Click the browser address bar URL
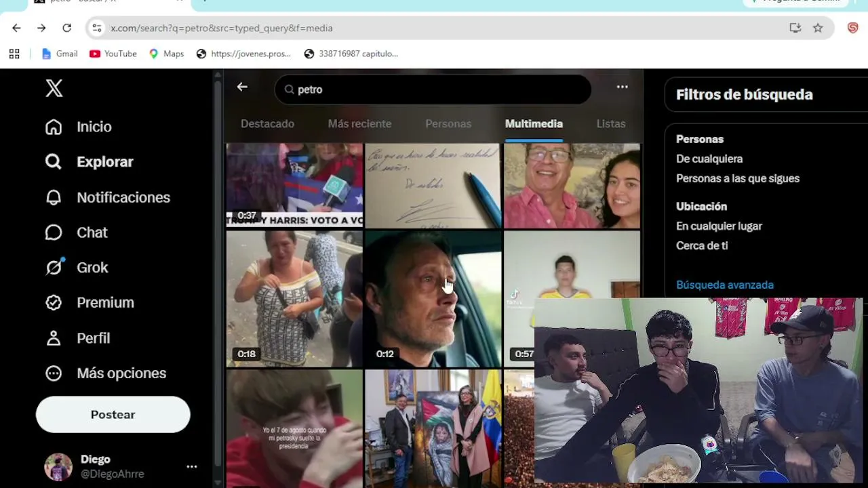868x488 pixels. [222, 28]
